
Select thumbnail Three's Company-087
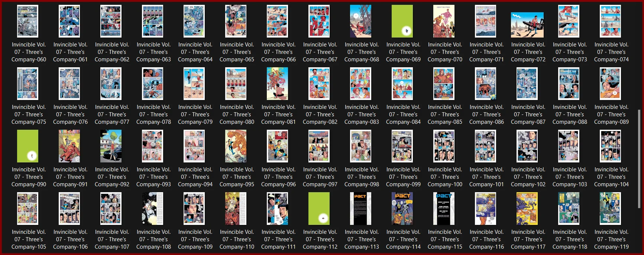coord(527,84)
